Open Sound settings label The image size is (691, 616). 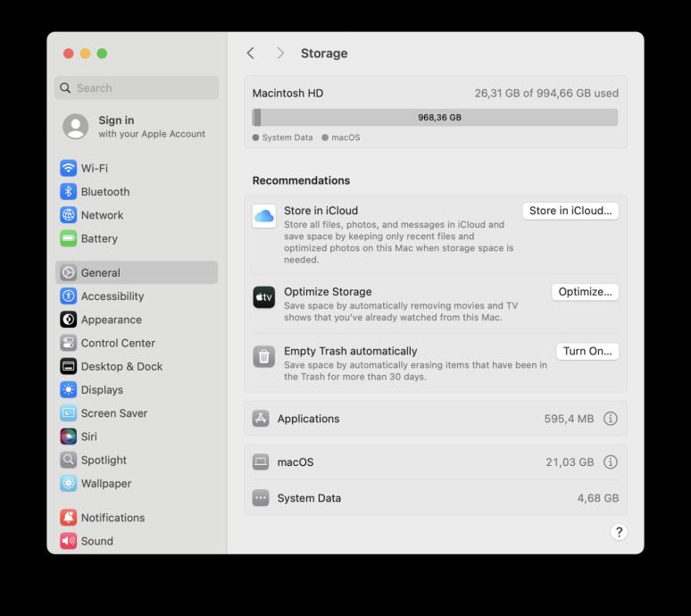point(97,541)
